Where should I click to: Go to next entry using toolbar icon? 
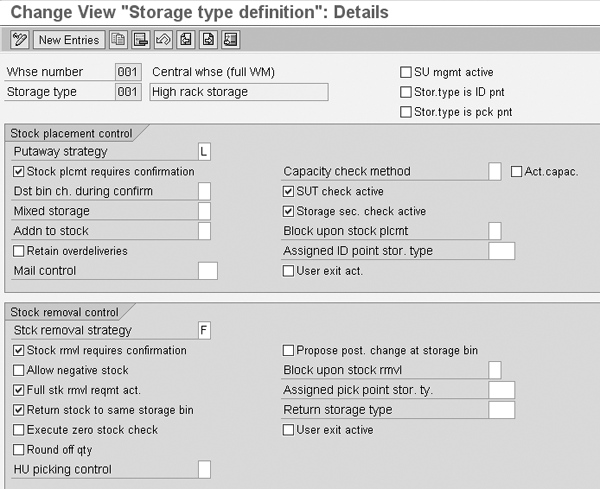tap(208, 40)
